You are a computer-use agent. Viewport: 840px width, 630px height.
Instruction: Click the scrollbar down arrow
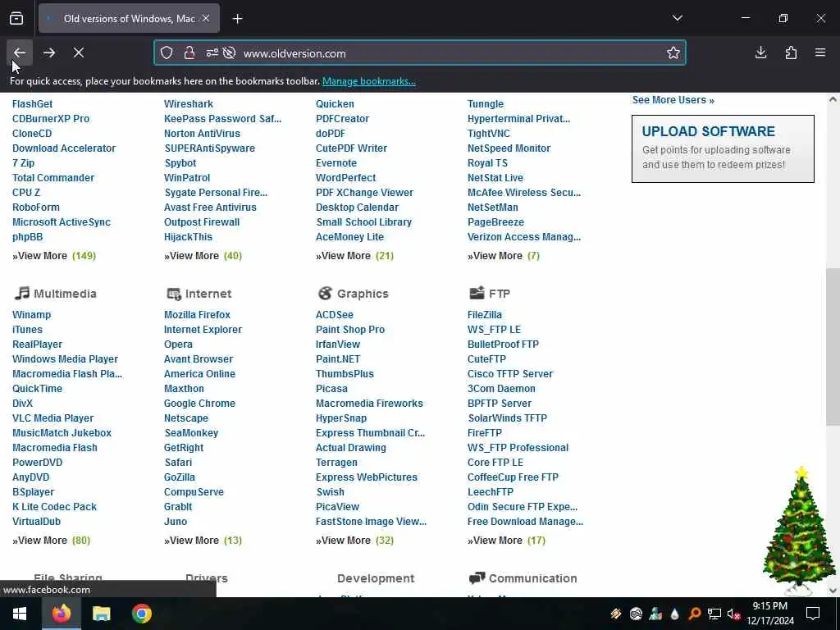point(833,591)
